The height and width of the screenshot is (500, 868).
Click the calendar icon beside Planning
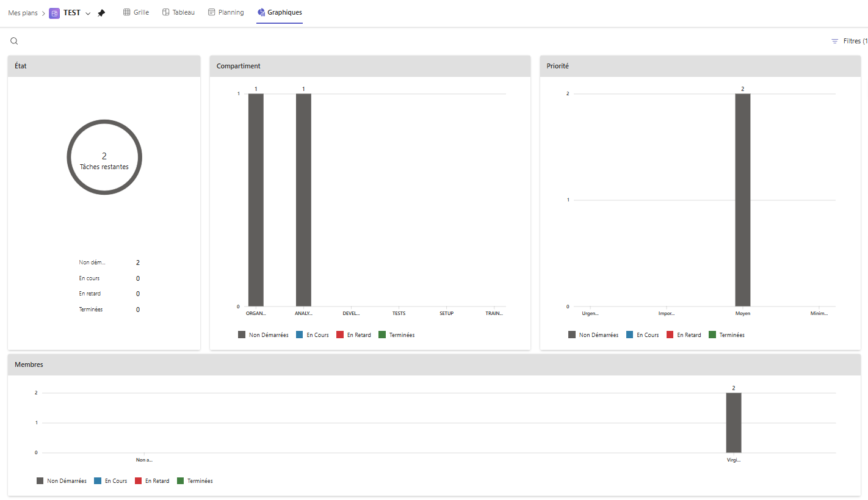tap(211, 12)
